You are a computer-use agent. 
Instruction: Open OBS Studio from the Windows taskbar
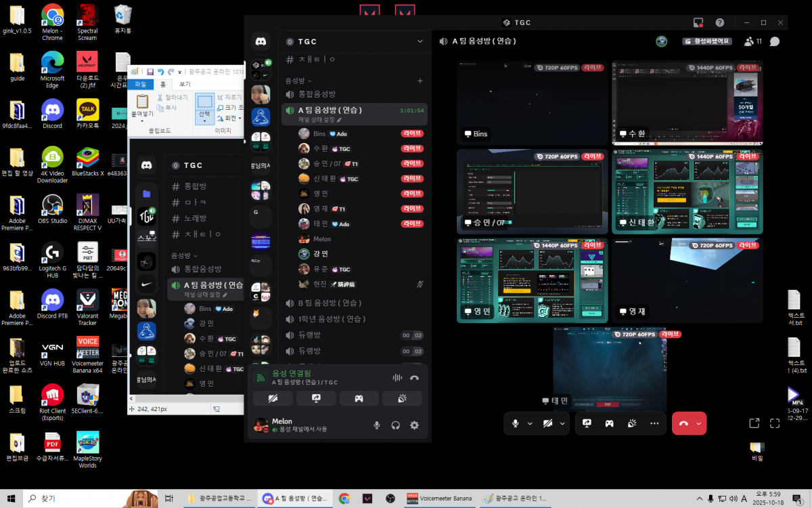pos(390,499)
